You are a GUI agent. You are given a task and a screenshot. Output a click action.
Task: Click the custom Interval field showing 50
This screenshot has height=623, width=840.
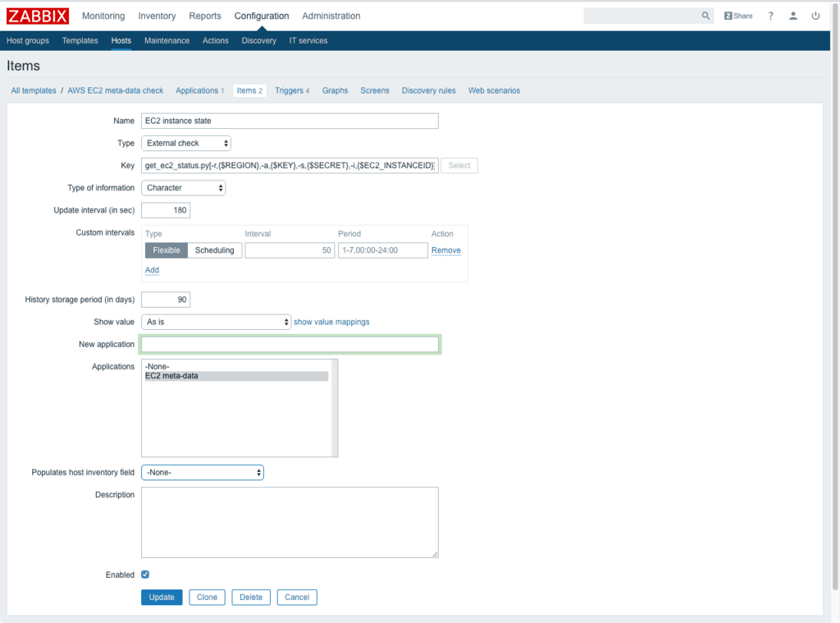[290, 250]
